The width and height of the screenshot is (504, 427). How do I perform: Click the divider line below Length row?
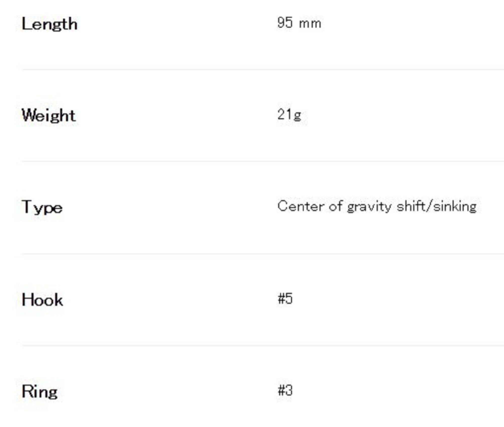(x=262, y=69)
